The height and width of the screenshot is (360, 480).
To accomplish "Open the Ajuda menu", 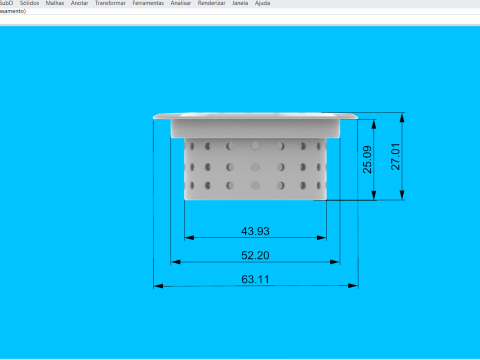I will point(262,3).
